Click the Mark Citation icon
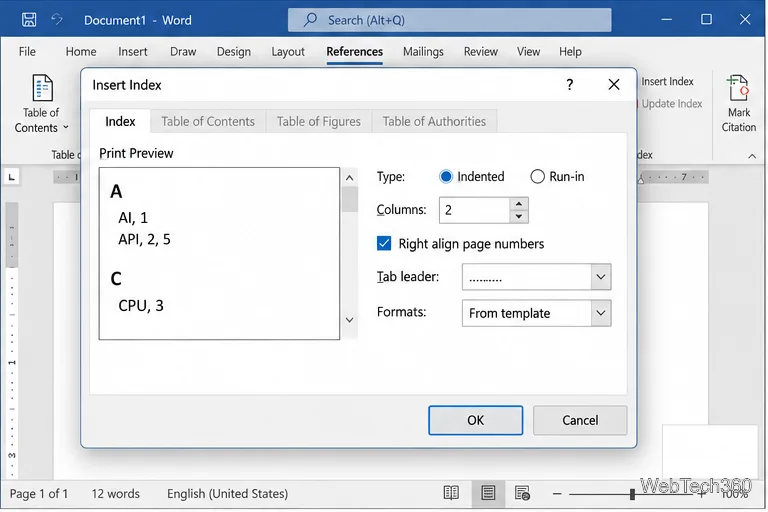 point(739,88)
